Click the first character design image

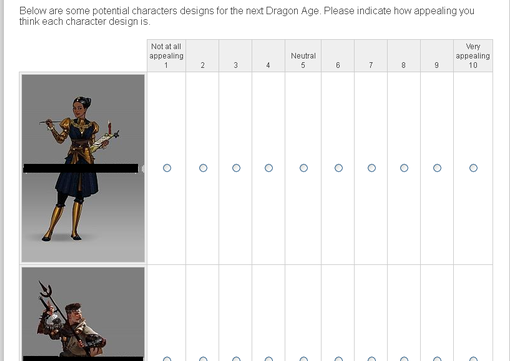83,168
